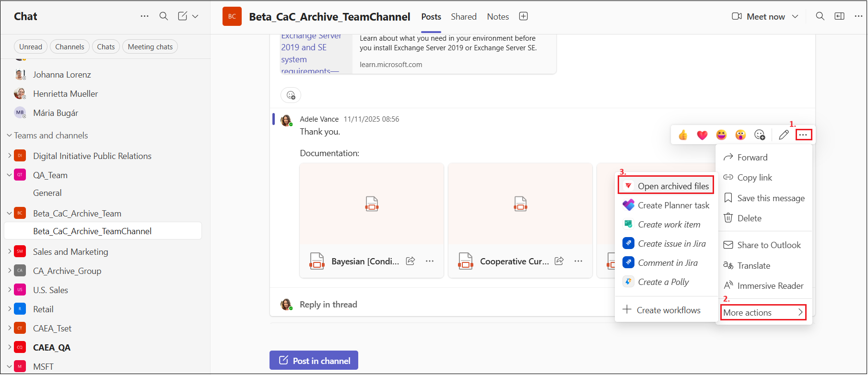Click the new chat compose icon
The height and width of the screenshot is (375, 868).
click(183, 16)
